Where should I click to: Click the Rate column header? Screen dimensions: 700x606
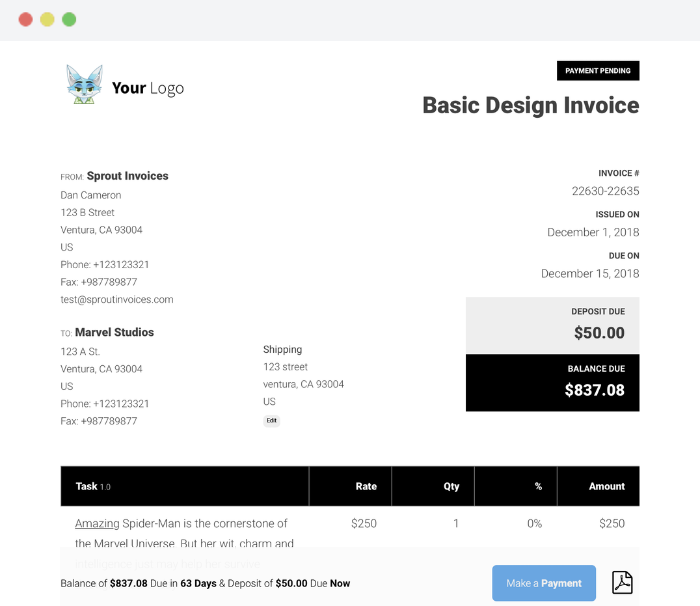click(x=366, y=486)
